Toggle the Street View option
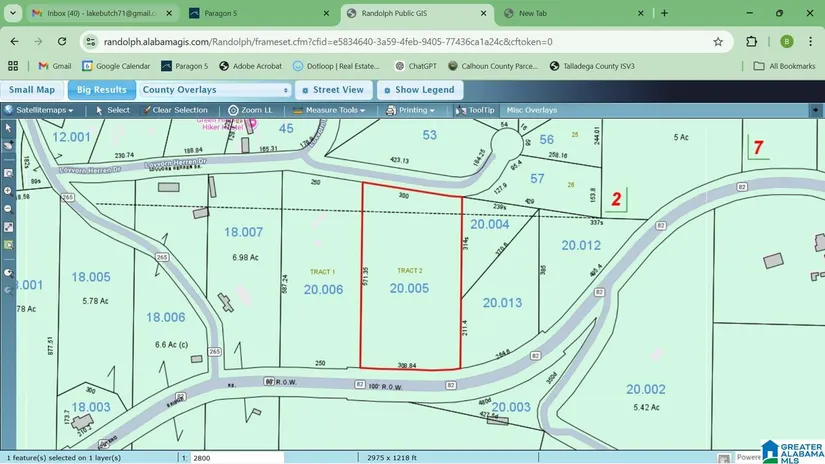The width and height of the screenshot is (825, 464). pos(333,90)
